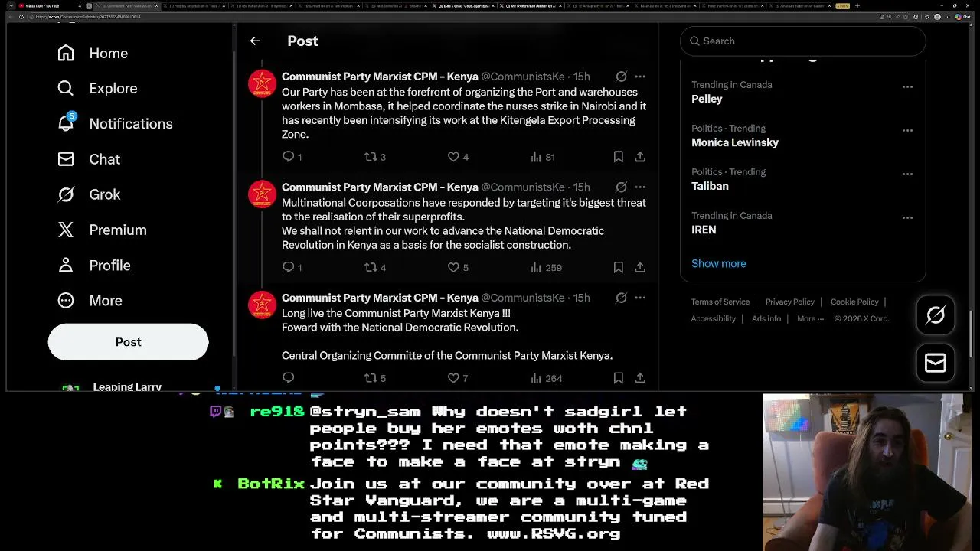This screenshot has width=980, height=551.
Task: Click Show more under trends
Action: pyautogui.click(x=718, y=263)
